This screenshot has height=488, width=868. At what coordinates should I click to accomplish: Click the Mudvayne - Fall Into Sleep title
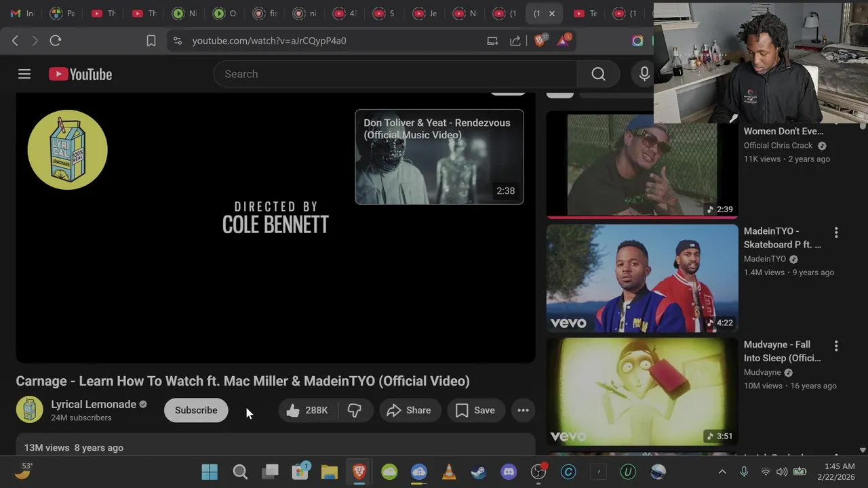783,351
